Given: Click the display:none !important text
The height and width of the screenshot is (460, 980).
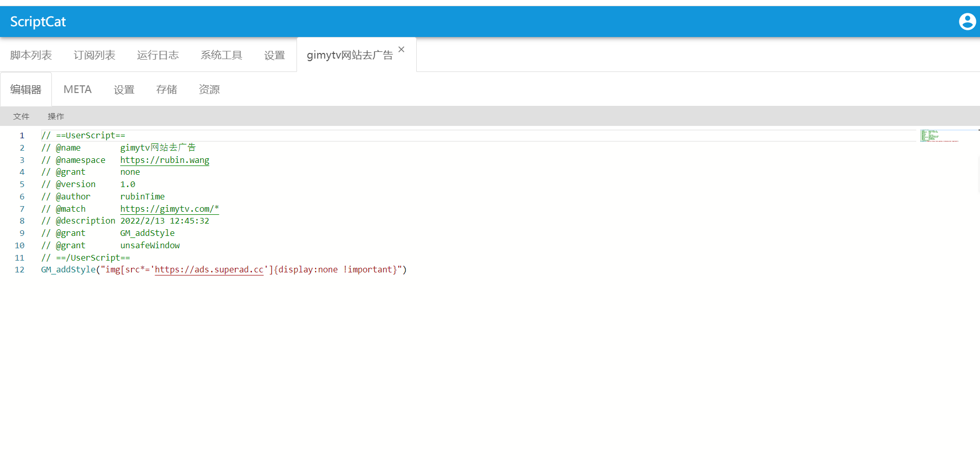Looking at the screenshot, I should (x=335, y=270).
